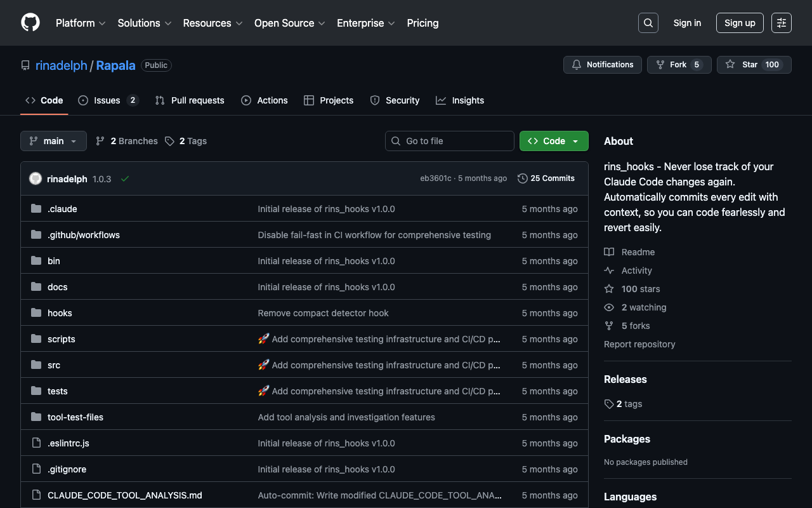Click the .claude folder icon
The width and height of the screenshot is (812, 508).
point(36,209)
